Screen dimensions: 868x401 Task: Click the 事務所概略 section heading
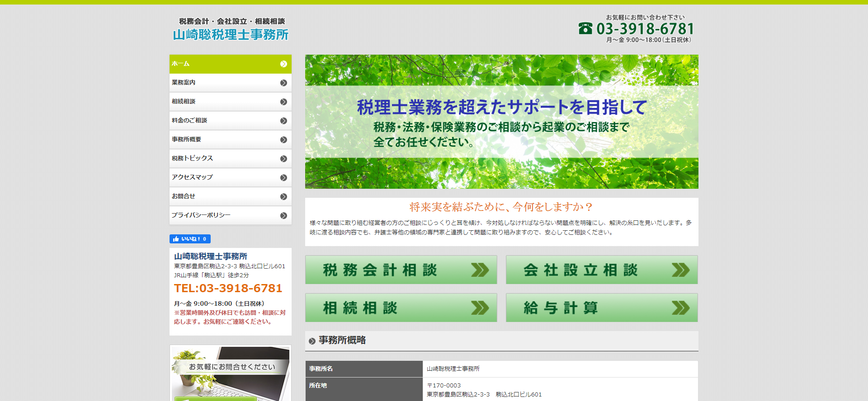342,340
